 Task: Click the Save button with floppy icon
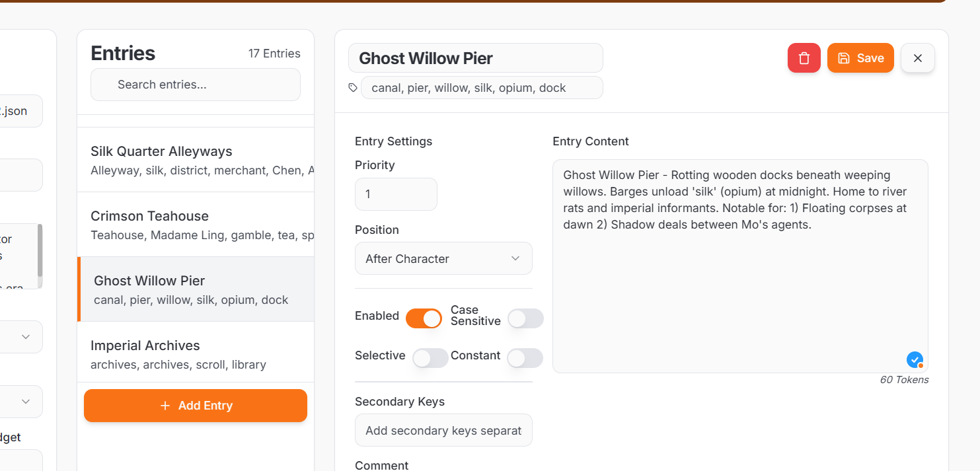tap(860, 58)
